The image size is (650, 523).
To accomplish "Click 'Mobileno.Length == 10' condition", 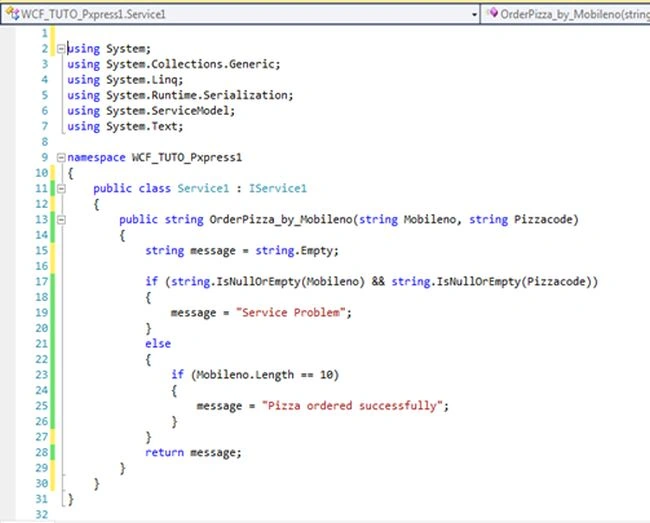I will 264,375.
